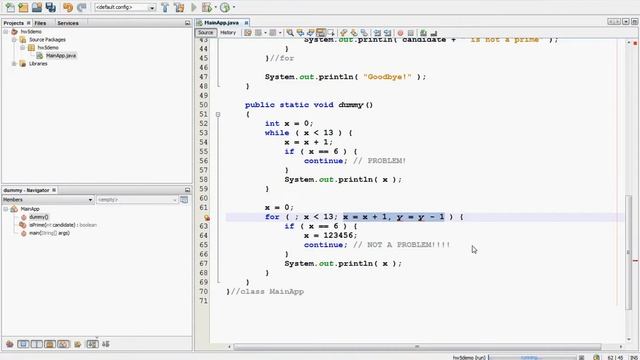Click the Previous Bookmark icon

pos(344,33)
